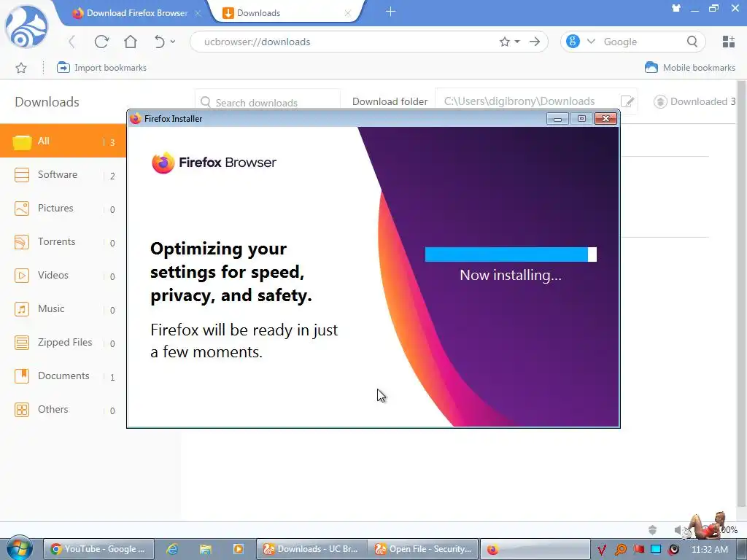Open media player taskbar icon
747x560 pixels.
[239, 549]
